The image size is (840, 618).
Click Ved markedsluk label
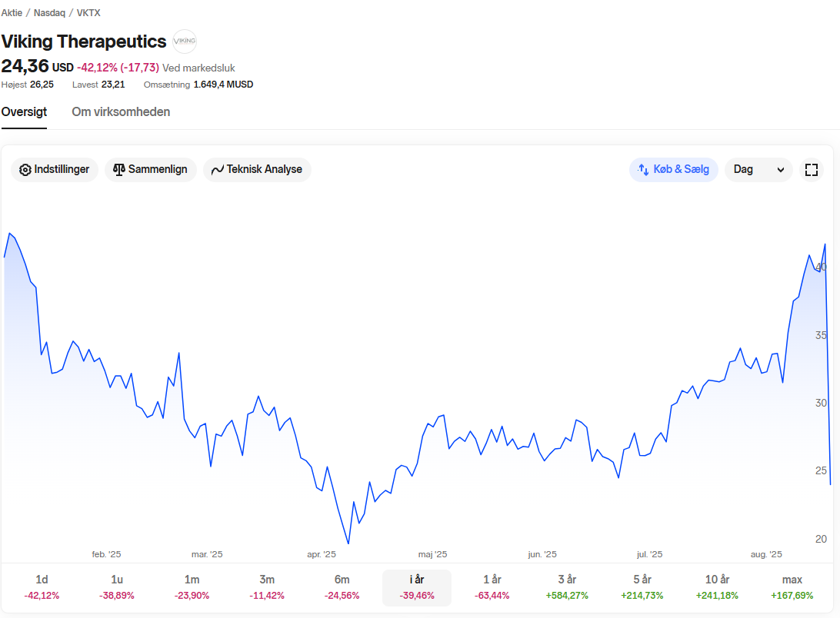click(198, 68)
